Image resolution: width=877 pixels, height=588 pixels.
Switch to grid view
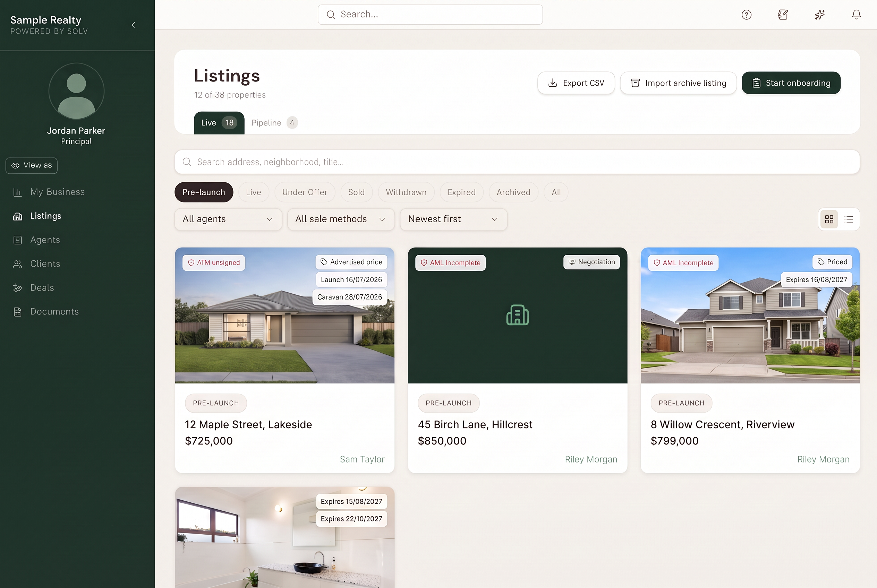pyautogui.click(x=829, y=219)
